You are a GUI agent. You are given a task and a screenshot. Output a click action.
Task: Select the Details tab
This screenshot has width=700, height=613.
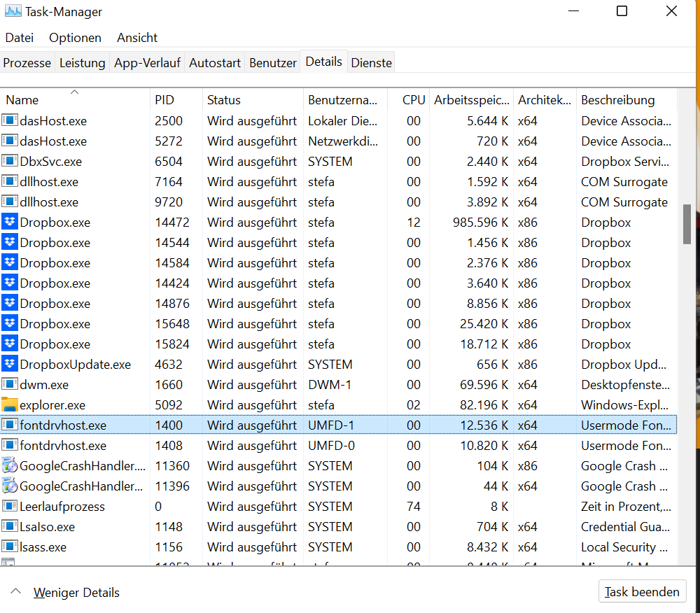(x=323, y=62)
